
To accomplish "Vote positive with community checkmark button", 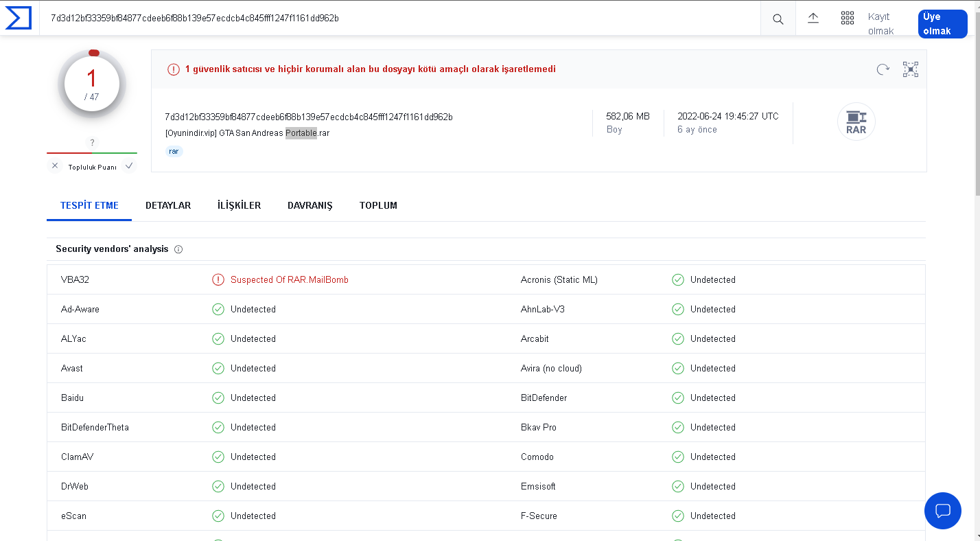I will 129,166.
